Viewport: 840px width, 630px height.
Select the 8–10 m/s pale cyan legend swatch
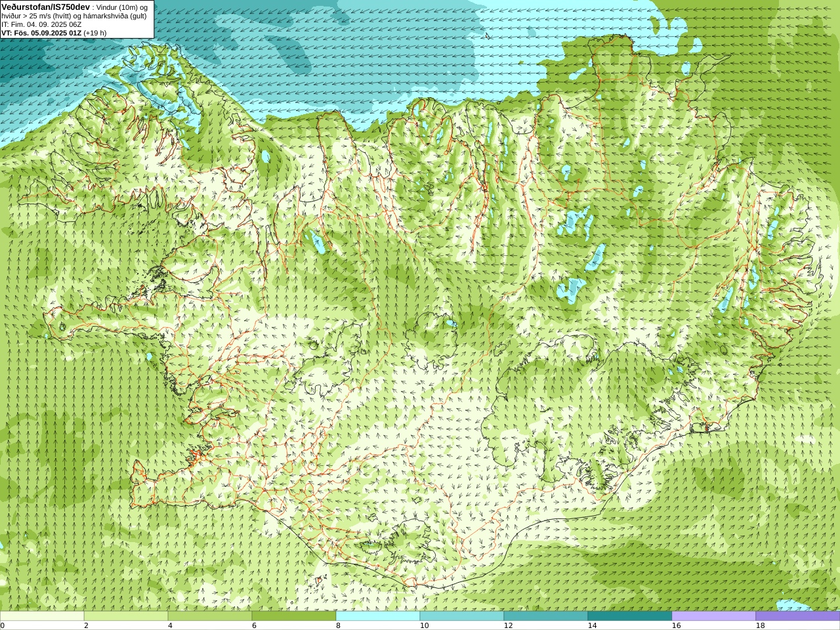[x=378, y=616]
